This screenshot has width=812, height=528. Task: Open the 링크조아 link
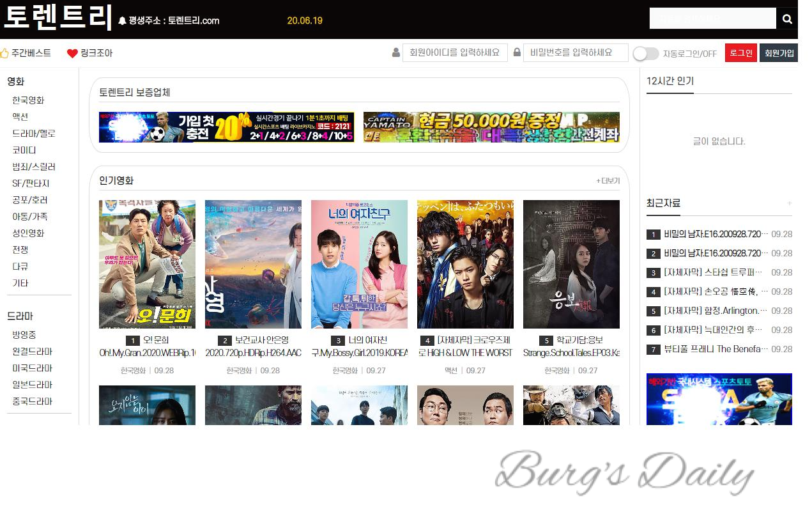point(96,53)
